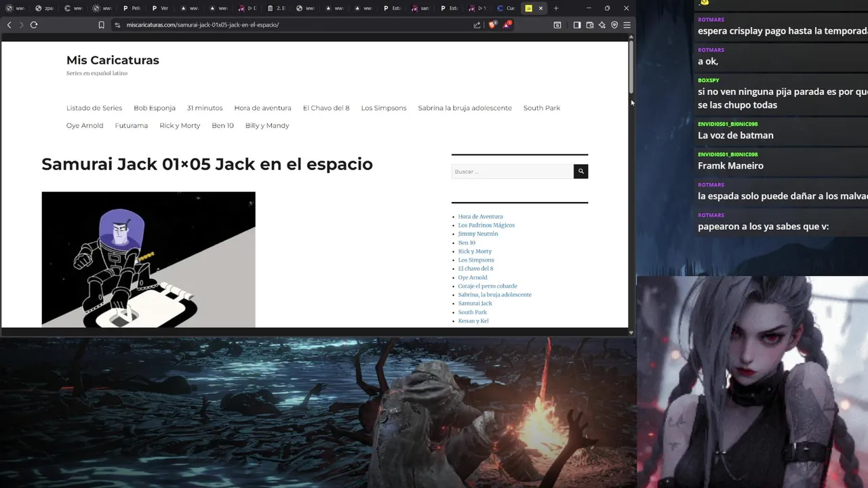Click South Park sidebar link
Viewport: 868px width, 488px height.
[473, 312]
